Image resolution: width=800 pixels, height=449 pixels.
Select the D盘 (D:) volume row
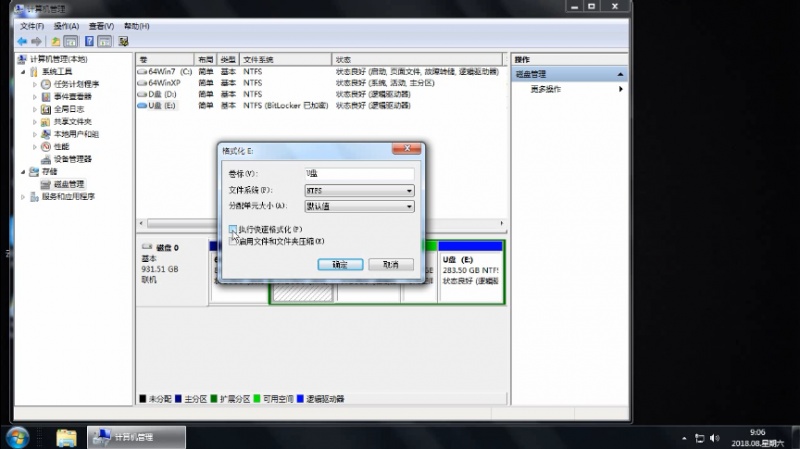coord(320,94)
